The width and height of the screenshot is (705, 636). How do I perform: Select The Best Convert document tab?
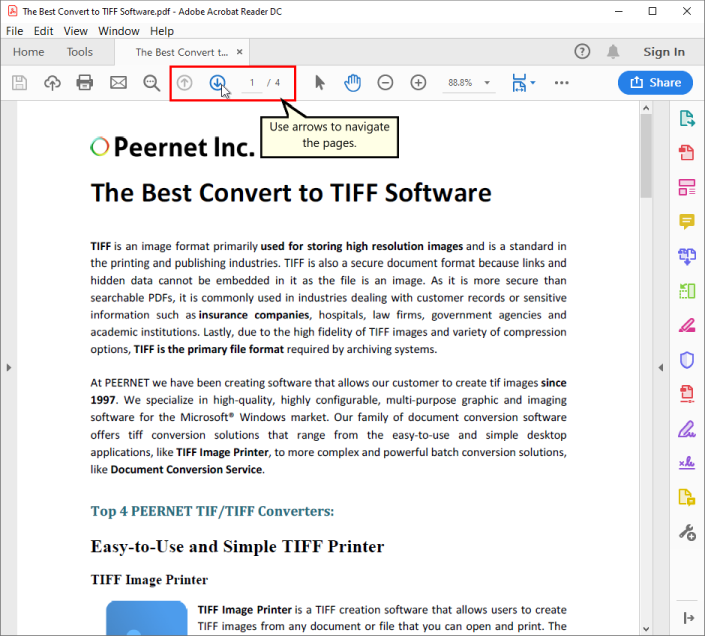click(x=182, y=52)
